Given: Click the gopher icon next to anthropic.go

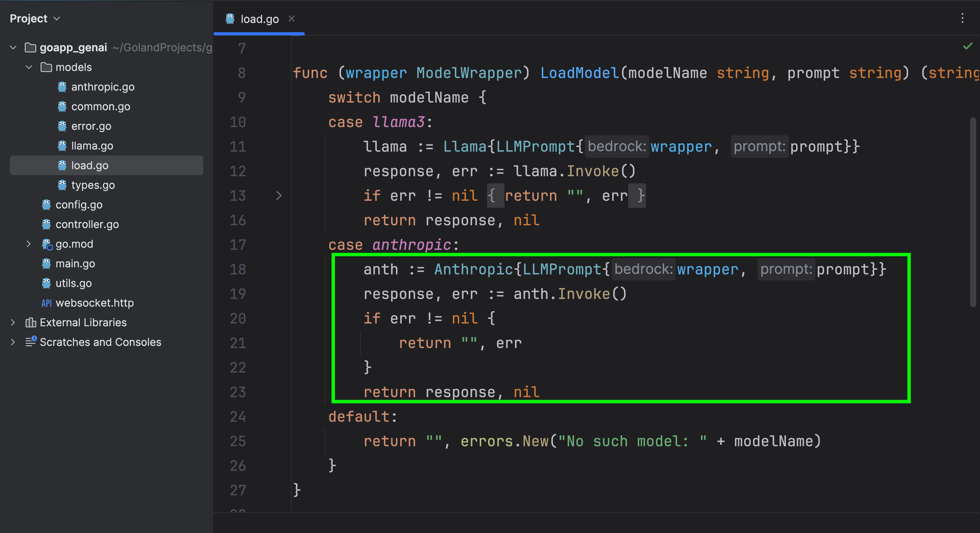Looking at the screenshot, I should [62, 87].
